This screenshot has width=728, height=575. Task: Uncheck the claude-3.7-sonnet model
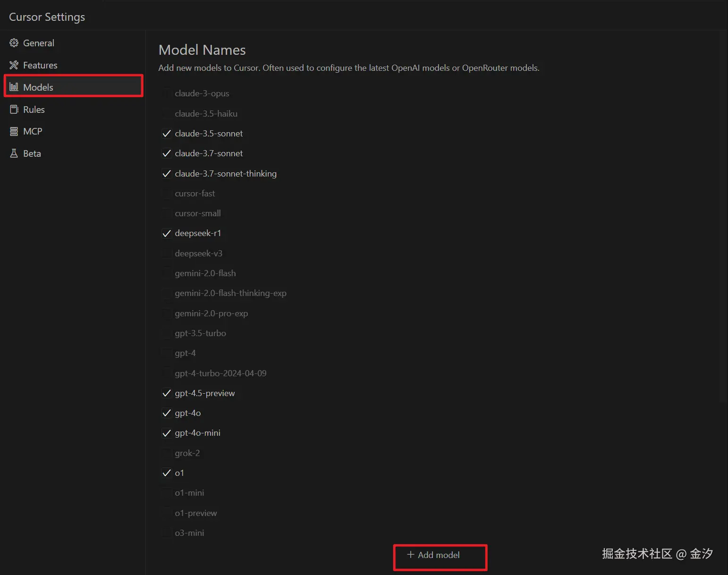pos(167,153)
